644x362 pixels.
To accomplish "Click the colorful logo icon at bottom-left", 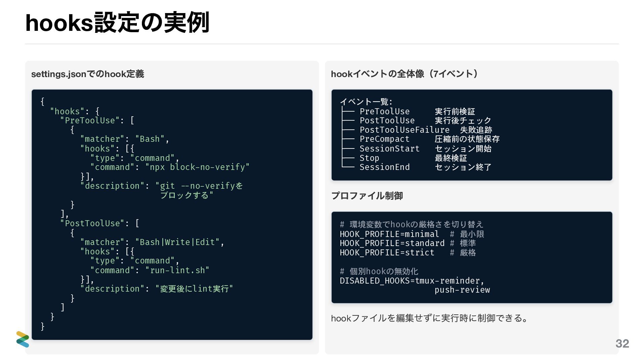I will click(22, 339).
